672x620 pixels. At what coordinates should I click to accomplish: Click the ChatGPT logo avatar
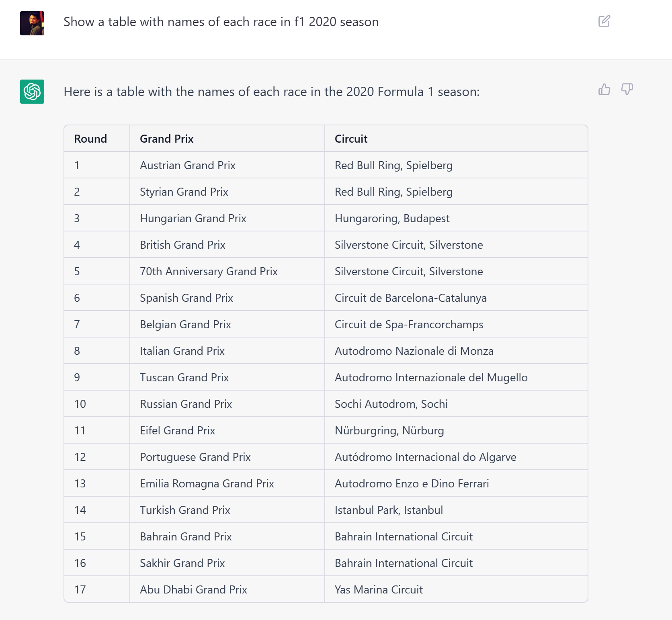32,92
